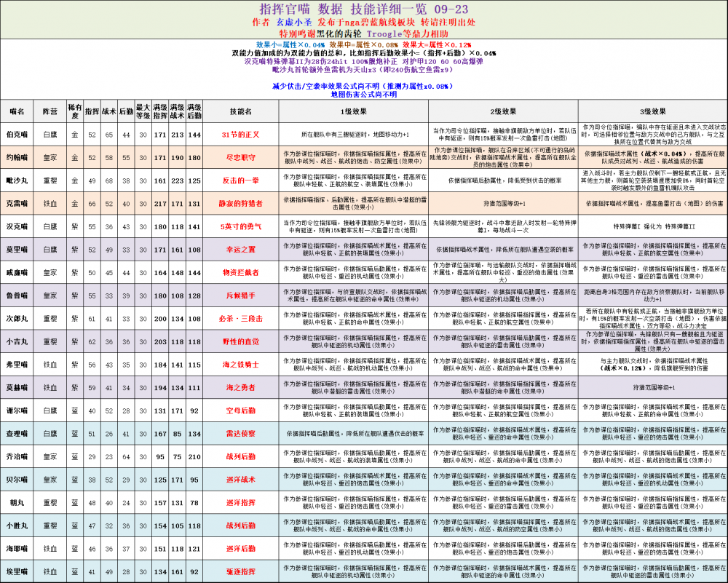Click the skill name '斥候猎手'
This screenshot has width=728, height=583.
point(240,296)
